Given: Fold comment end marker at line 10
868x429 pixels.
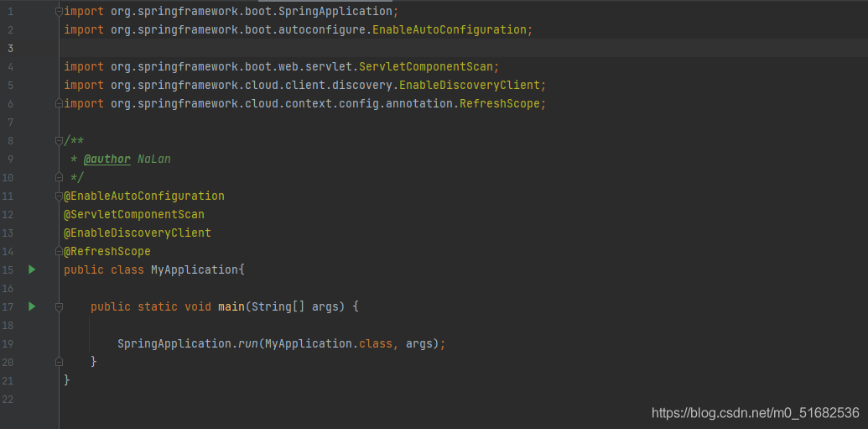Looking at the screenshot, I should pyautogui.click(x=59, y=177).
